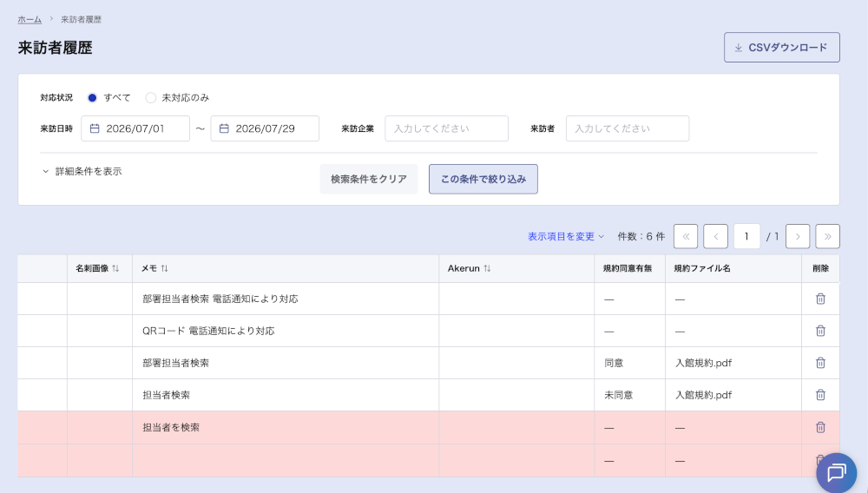This screenshot has height=493, width=868.
Task: Sort by 名刺画像 column
Action: click(x=115, y=268)
